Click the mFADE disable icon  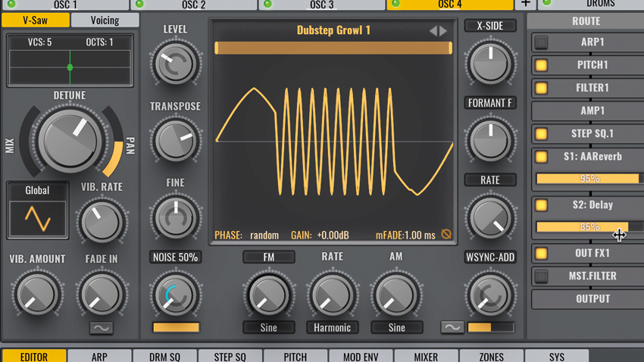[446, 234]
